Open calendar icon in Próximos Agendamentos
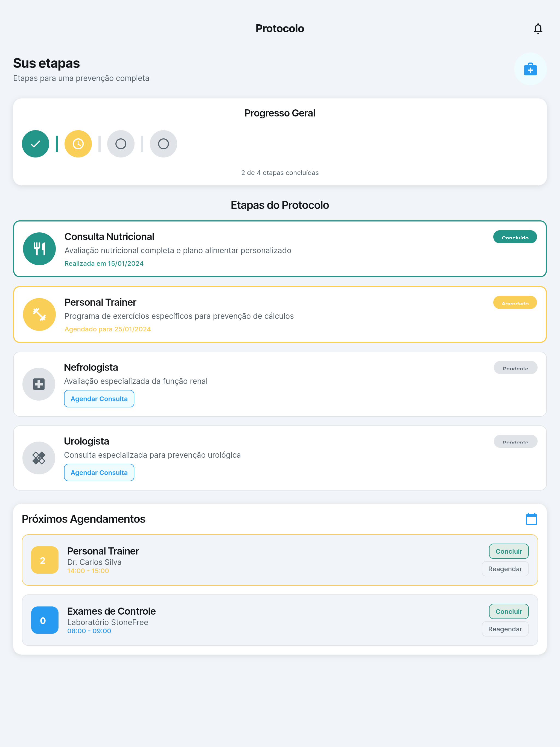This screenshot has width=560, height=747. click(531, 519)
